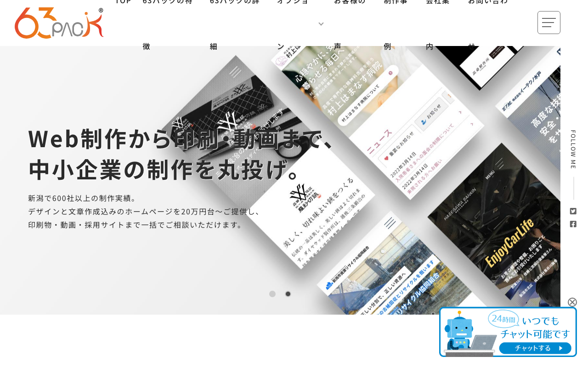Open the お客様の声 menu item
The height and width of the screenshot is (368, 588).
(350, 23)
